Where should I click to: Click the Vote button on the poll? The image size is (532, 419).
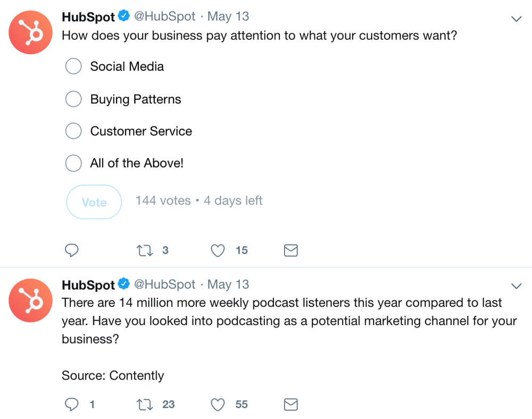click(94, 202)
